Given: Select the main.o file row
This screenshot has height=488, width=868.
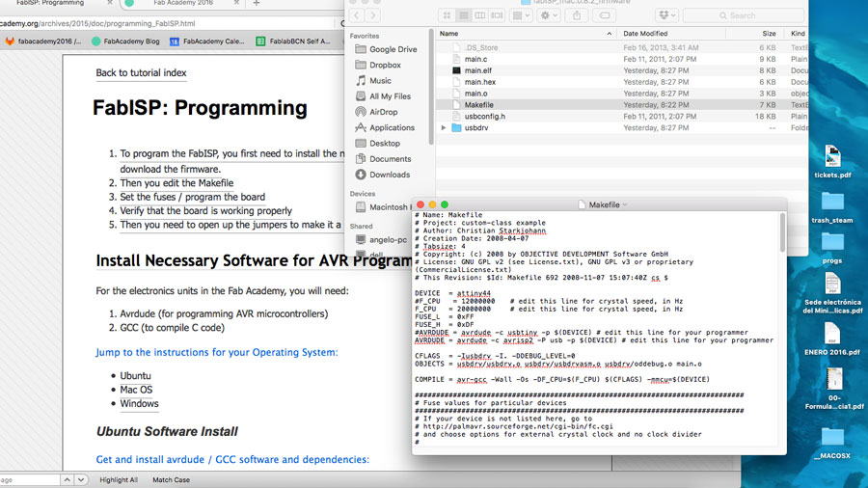Looking at the screenshot, I should (x=622, y=94).
